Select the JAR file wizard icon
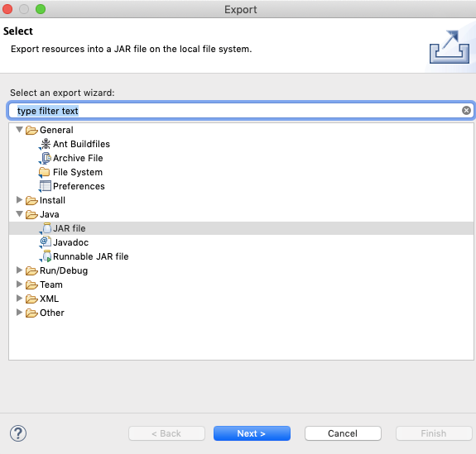This screenshot has height=454, width=476. pos(46,228)
